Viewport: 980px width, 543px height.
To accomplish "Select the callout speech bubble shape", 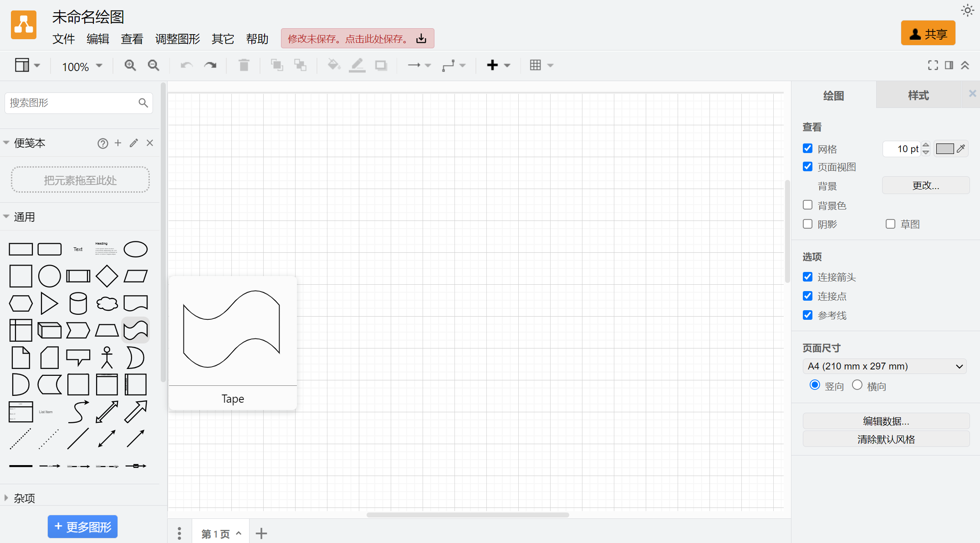I will [x=78, y=358].
